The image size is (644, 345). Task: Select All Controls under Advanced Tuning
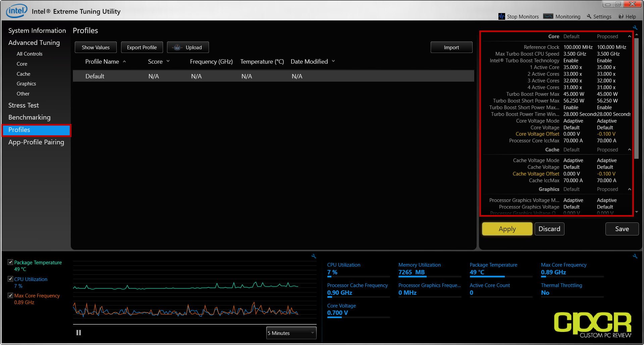[x=30, y=54]
